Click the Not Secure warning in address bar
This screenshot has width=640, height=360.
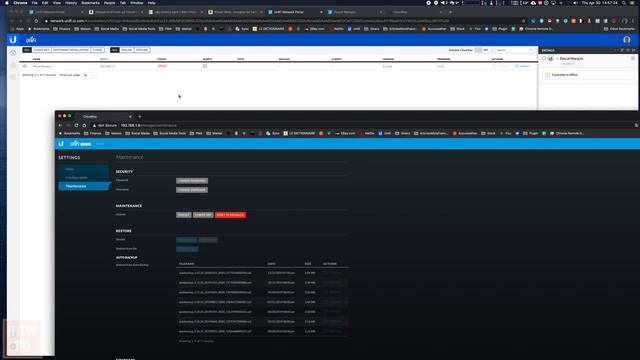[x=104, y=125]
